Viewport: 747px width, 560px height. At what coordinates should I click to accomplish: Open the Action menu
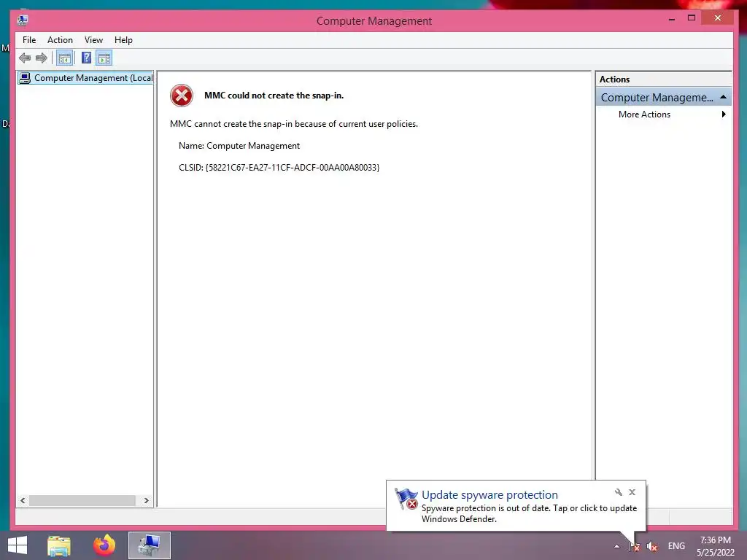[60, 40]
